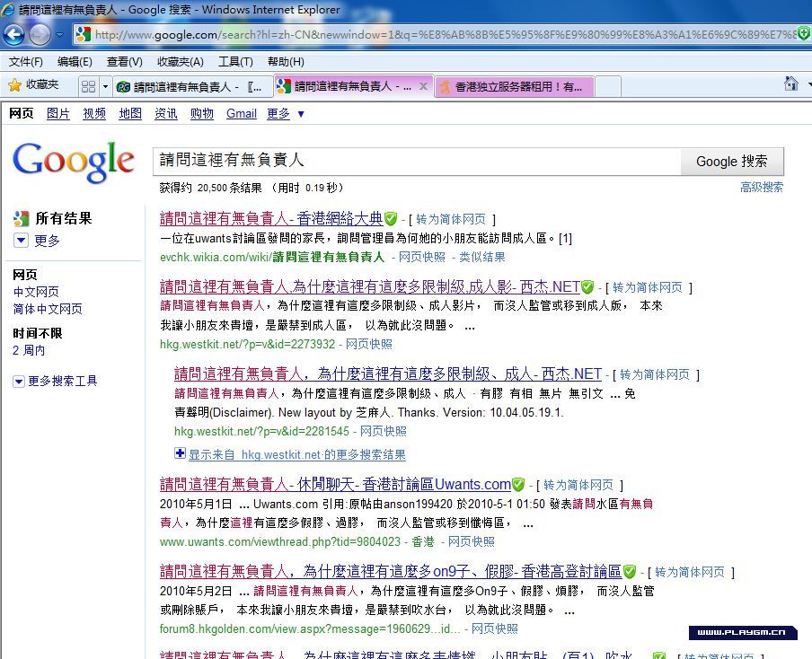
Task: Open 高级搜索 advanced search link
Action: pyautogui.click(x=762, y=187)
